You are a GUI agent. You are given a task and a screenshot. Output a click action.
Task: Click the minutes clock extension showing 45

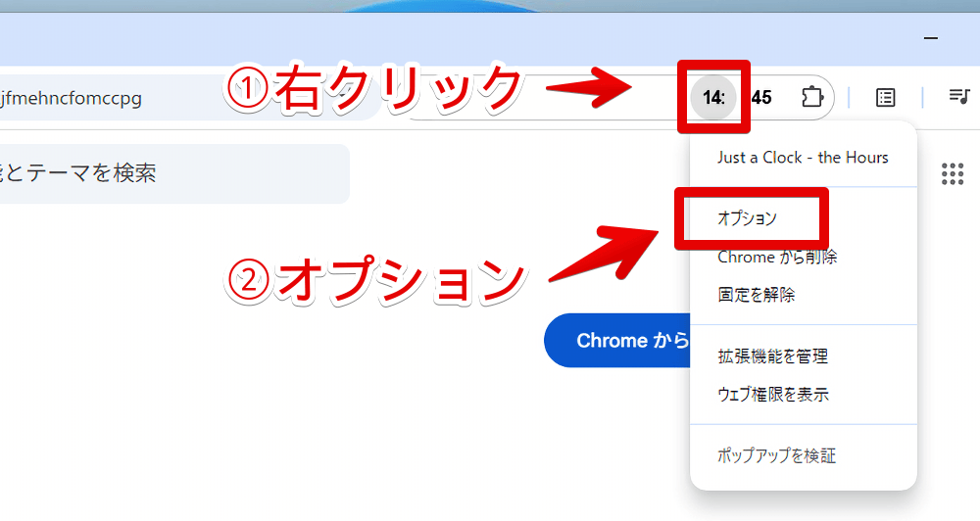coord(761,97)
